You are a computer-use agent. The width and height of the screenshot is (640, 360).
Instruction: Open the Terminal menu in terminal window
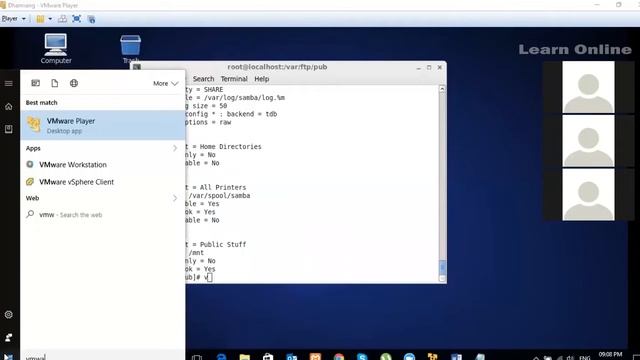[x=234, y=79]
